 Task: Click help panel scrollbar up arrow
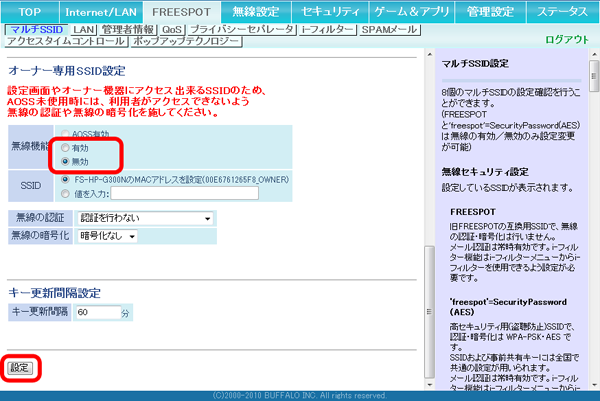pos(594,55)
